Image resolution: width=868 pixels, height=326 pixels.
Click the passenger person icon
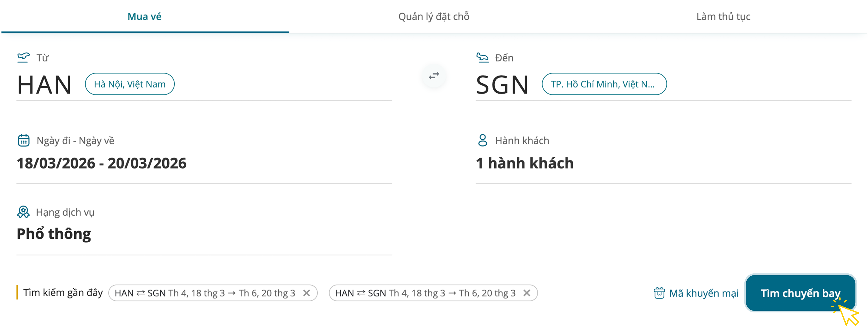click(482, 140)
